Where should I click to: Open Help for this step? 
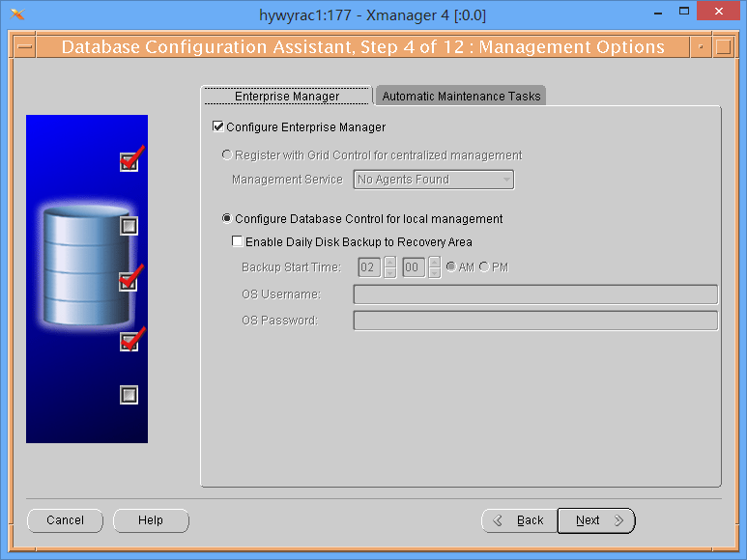[x=151, y=520]
